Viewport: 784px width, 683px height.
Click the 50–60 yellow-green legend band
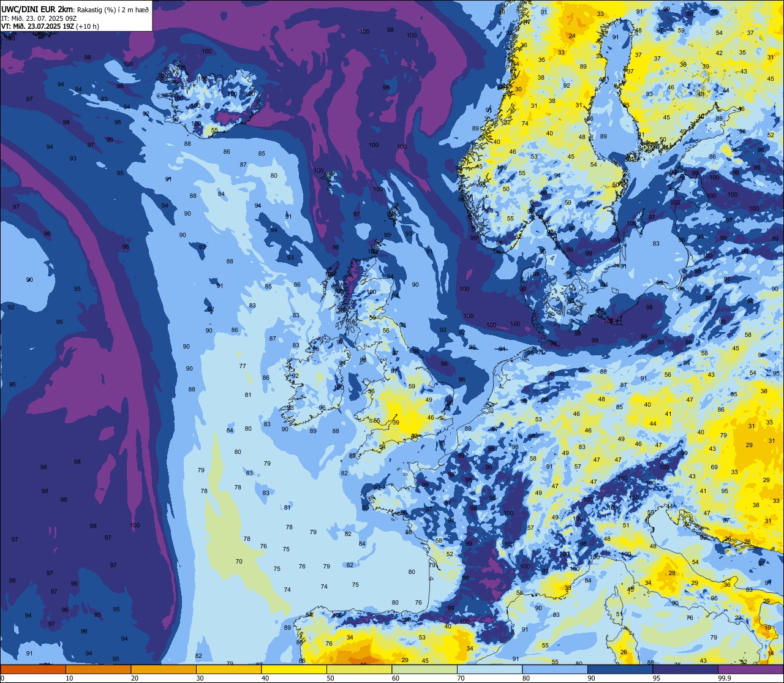359,669
